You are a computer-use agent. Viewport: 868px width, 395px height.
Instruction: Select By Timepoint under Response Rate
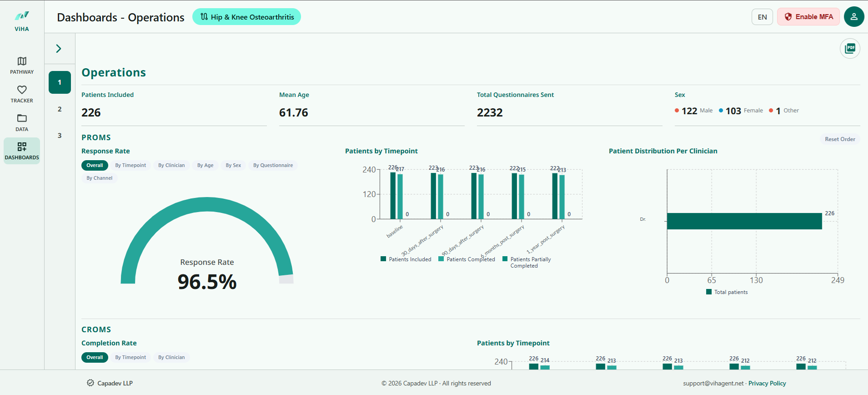pos(130,165)
